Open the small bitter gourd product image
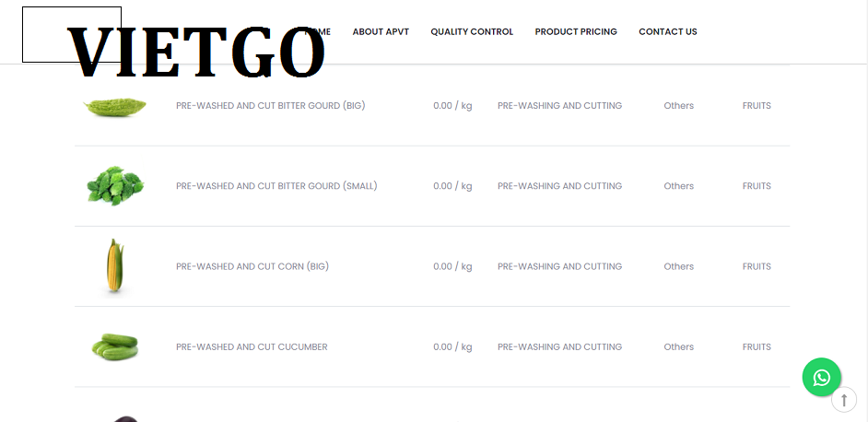This screenshot has height=422, width=868. [115, 186]
